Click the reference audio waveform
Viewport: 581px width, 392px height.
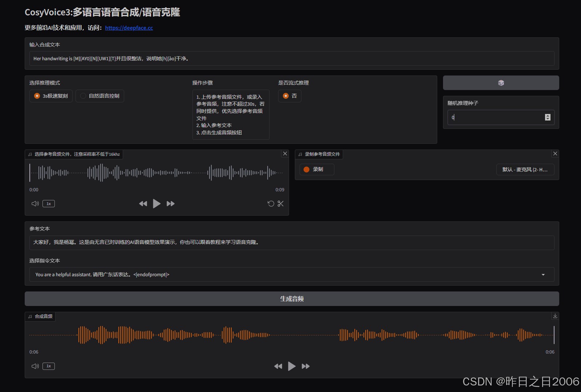[x=157, y=173]
